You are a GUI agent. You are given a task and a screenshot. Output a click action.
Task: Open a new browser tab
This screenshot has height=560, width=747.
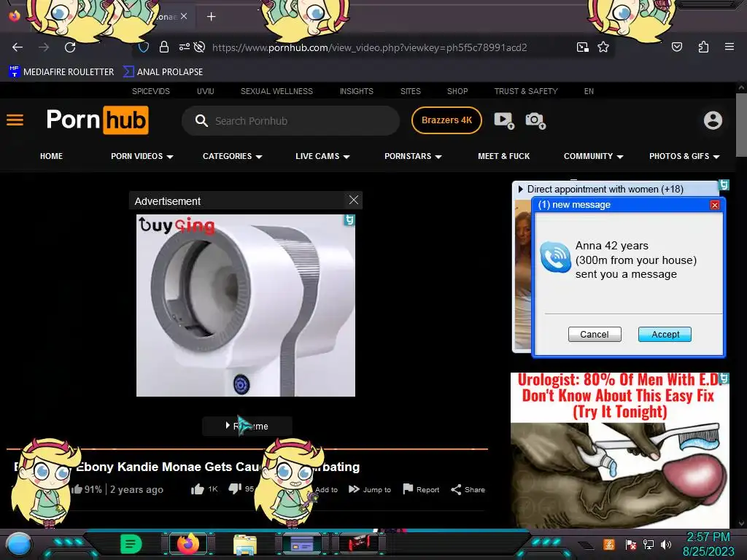pos(211,17)
